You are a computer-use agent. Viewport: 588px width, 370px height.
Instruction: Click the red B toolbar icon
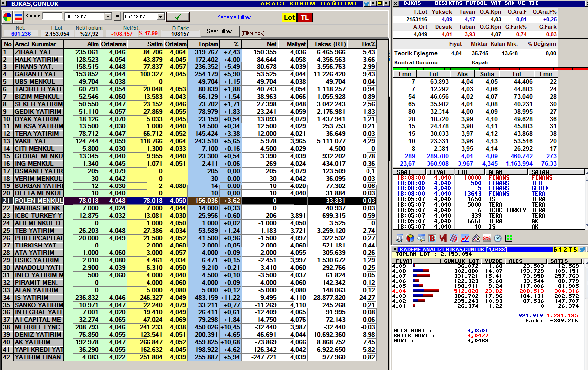click(x=432, y=238)
